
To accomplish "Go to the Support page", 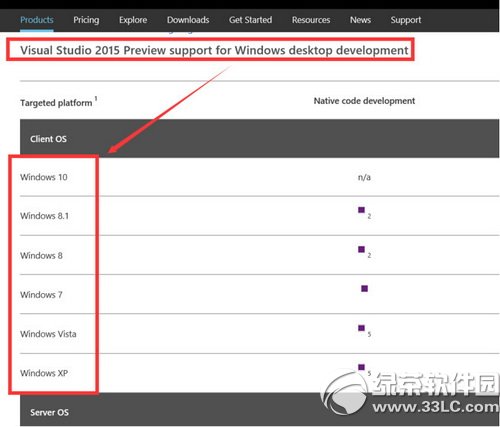I will tap(406, 20).
